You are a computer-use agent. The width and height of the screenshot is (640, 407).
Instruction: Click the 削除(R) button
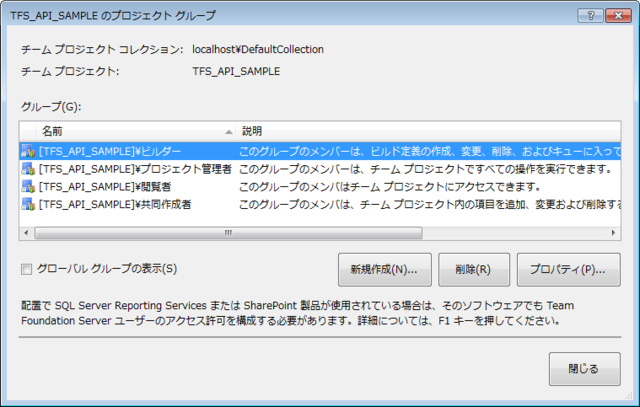[x=473, y=269]
